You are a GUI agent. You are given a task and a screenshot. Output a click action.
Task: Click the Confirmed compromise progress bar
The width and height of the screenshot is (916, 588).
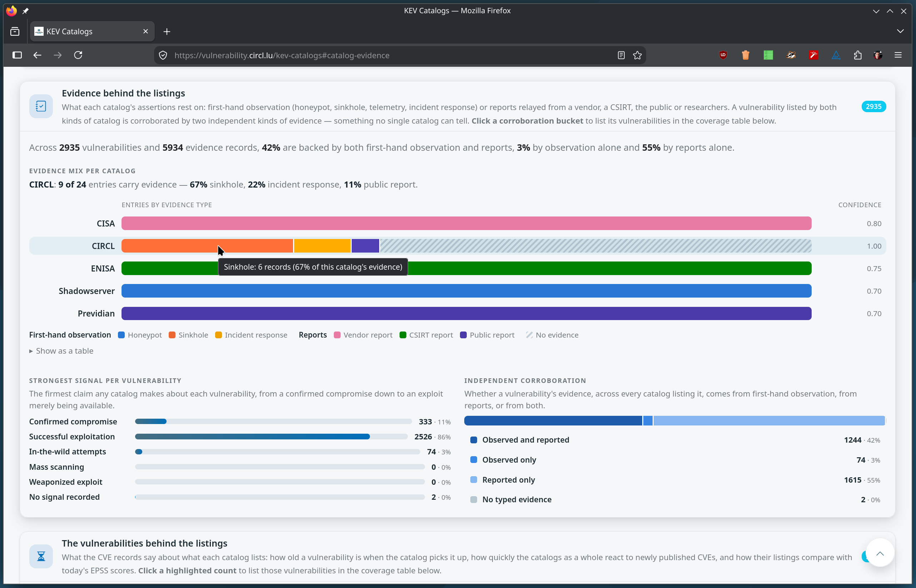(x=273, y=422)
